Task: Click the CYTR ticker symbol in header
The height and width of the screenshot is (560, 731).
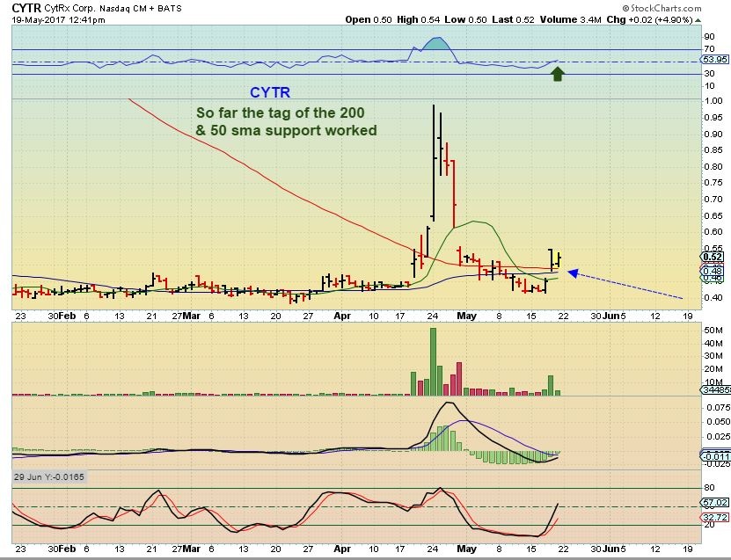Action: [x=23, y=7]
